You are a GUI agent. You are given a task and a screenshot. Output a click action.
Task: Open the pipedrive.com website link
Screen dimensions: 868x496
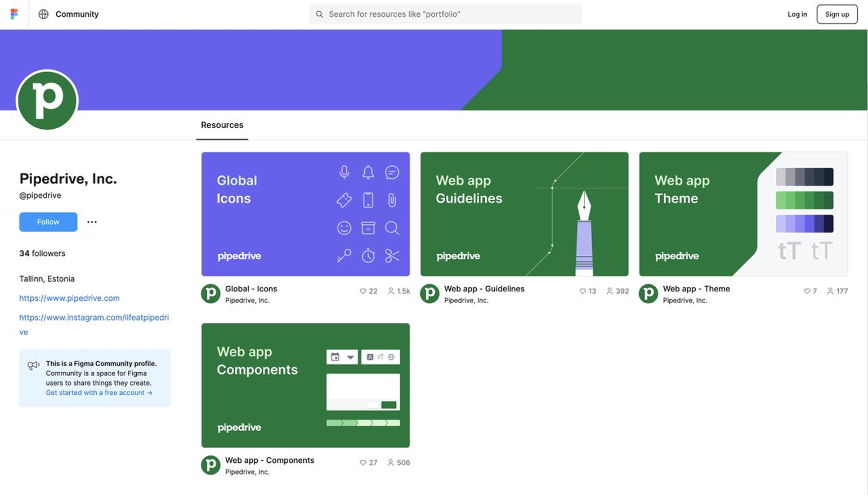tap(69, 298)
